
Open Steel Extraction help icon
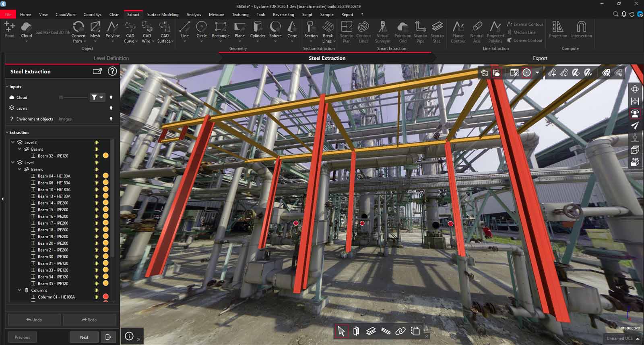pos(112,71)
